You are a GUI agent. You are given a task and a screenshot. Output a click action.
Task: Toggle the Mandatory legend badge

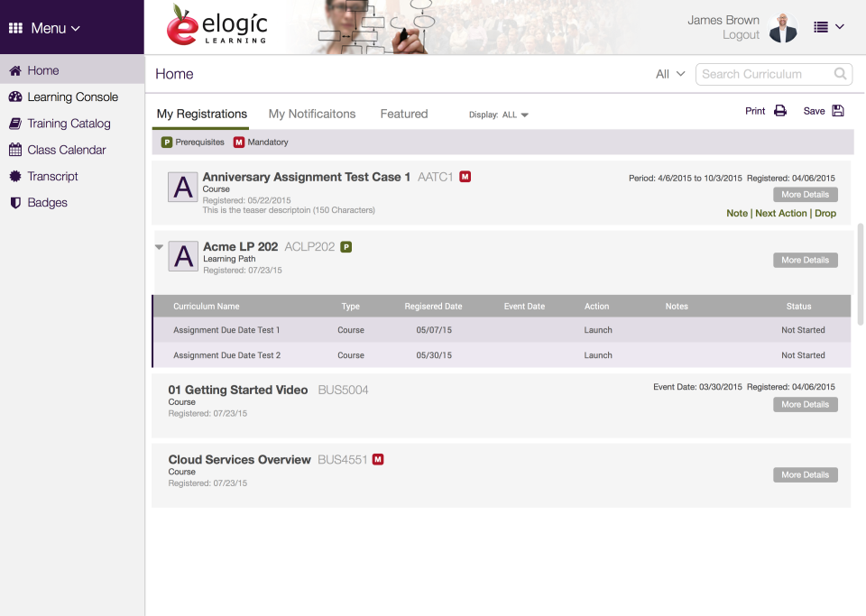click(x=238, y=142)
